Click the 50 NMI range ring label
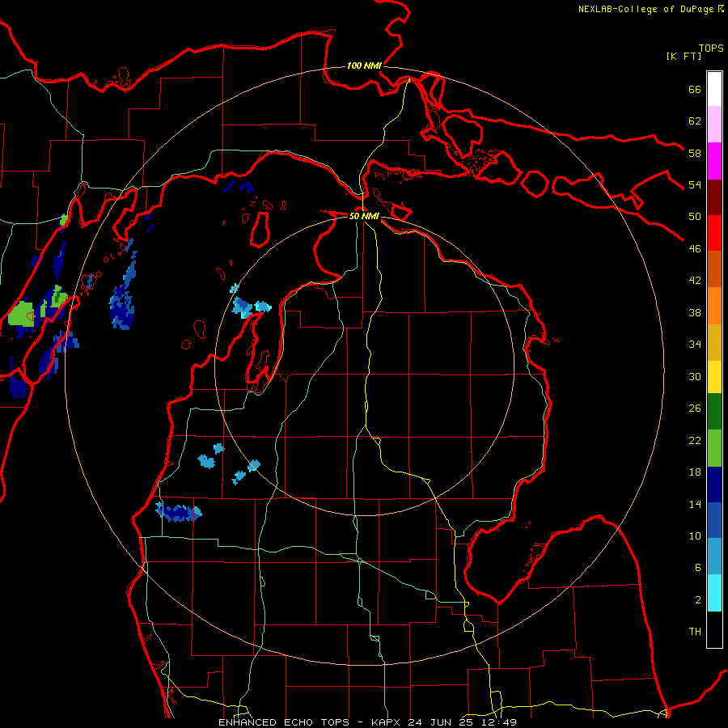This screenshot has width=728, height=728. tap(364, 216)
